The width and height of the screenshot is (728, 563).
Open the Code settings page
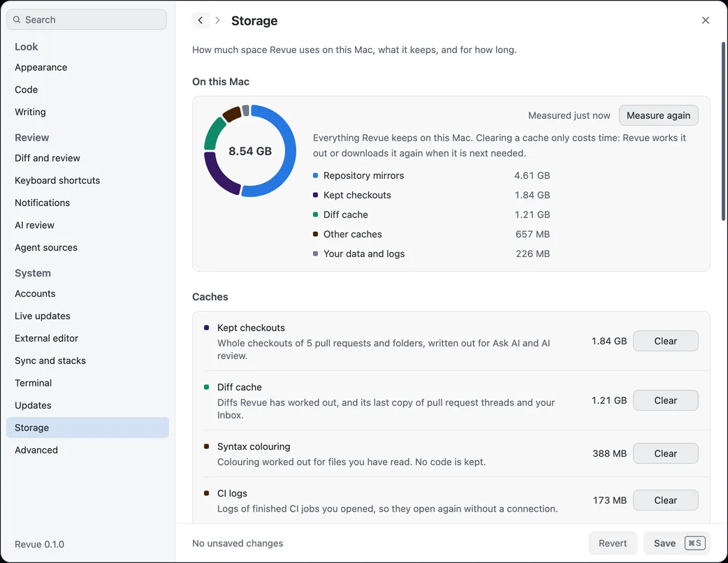point(88,89)
